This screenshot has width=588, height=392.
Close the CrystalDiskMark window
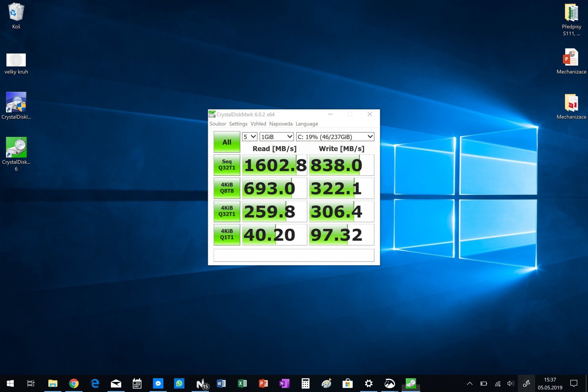coord(370,114)
